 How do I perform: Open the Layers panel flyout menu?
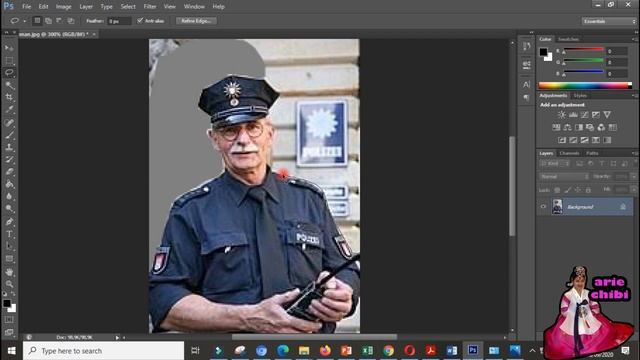(x=634, y=153)
